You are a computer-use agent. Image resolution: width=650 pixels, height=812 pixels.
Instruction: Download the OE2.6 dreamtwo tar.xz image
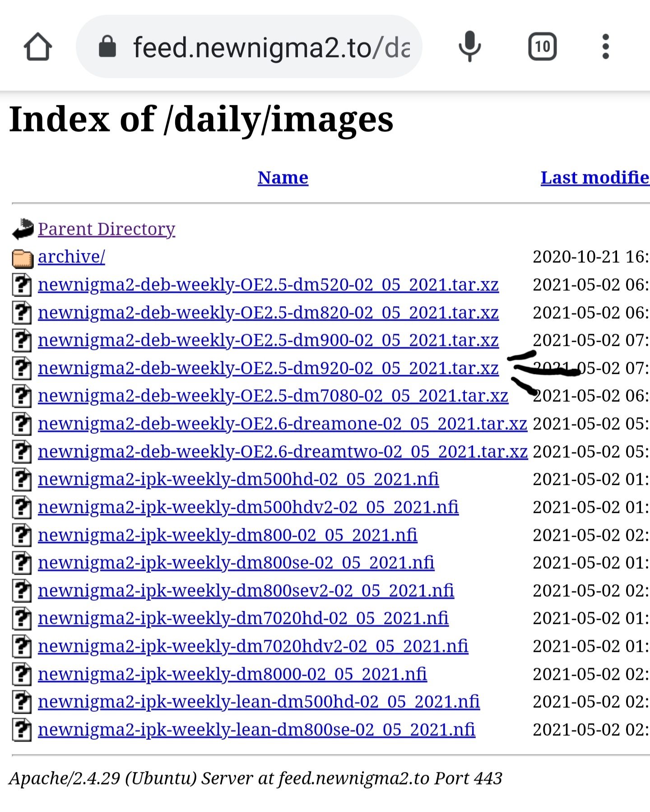coord(283,452)
